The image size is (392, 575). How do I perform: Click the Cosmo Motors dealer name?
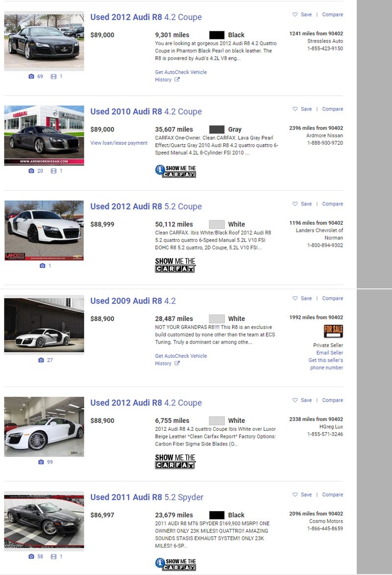pyautogui.click(x=326, y=521)
